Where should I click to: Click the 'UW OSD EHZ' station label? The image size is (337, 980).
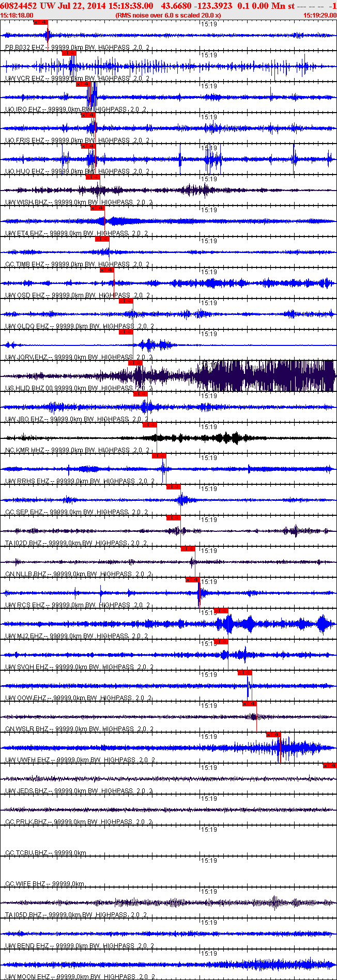25,295
